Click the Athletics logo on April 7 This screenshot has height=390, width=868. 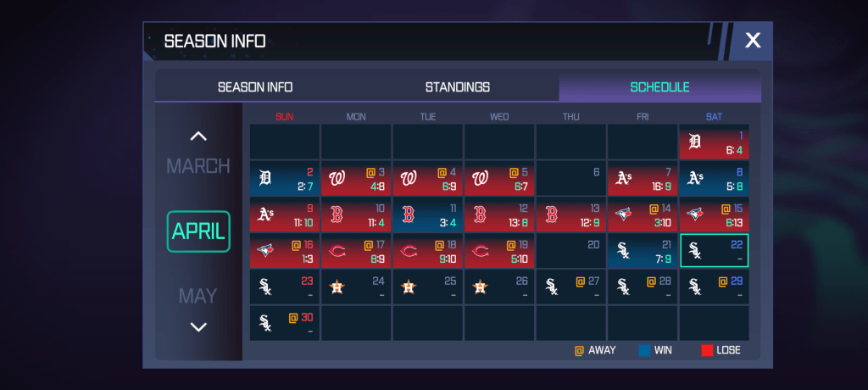[623, 178]
